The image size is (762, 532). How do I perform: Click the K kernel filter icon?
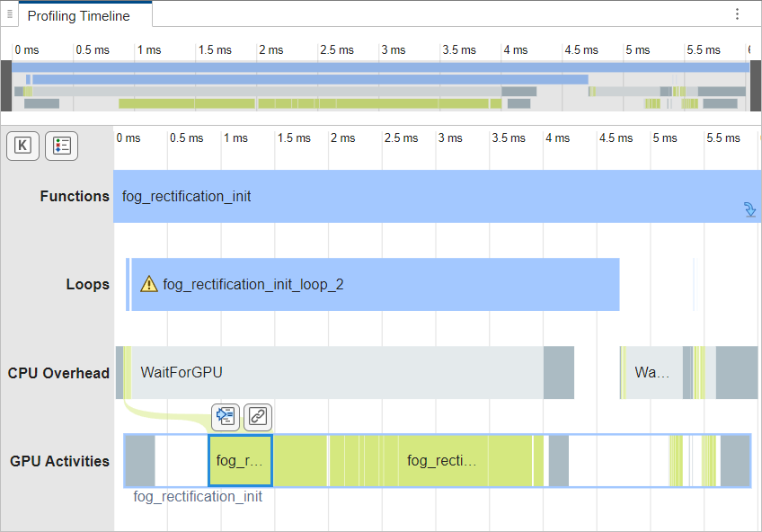pos(22,146)
